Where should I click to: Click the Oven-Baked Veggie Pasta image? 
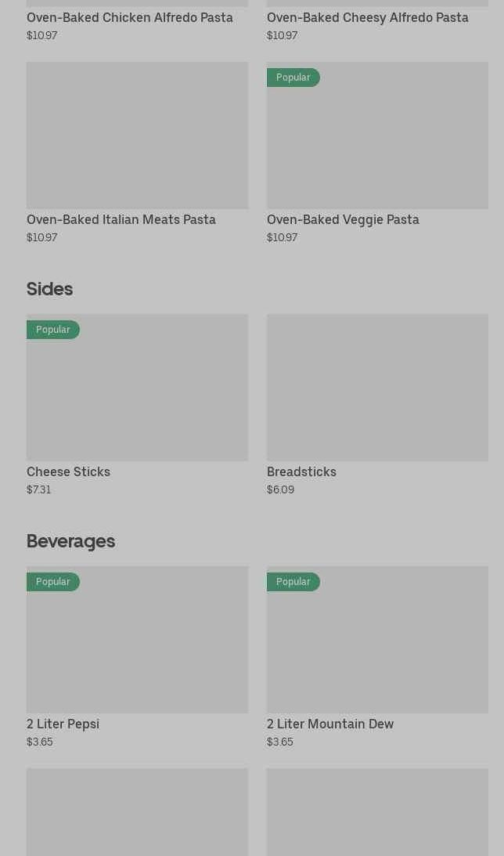click(x=377, y=145)
